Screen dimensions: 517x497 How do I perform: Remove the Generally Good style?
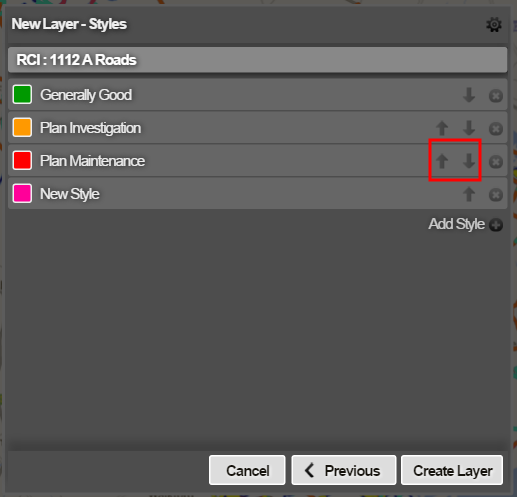(x=496, y=96)
